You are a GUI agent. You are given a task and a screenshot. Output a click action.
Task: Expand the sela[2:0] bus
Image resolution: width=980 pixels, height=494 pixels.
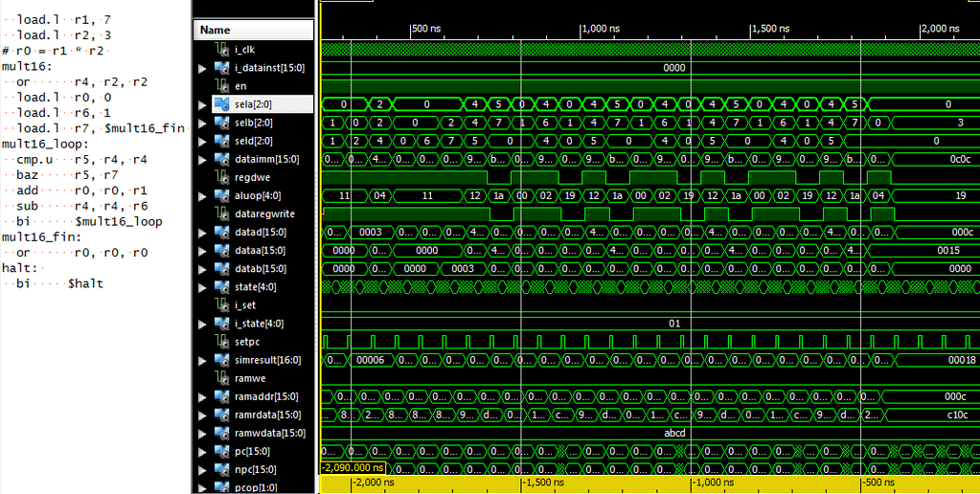202,105
